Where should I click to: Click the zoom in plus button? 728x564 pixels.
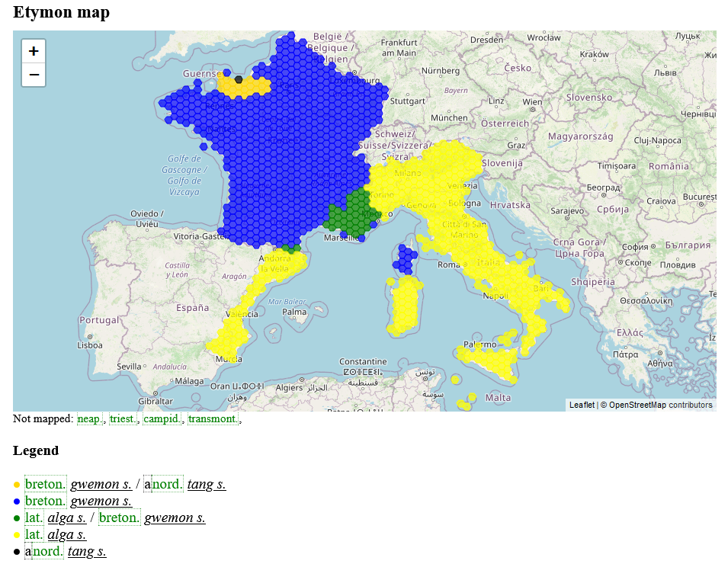click(x=34, y=52)
